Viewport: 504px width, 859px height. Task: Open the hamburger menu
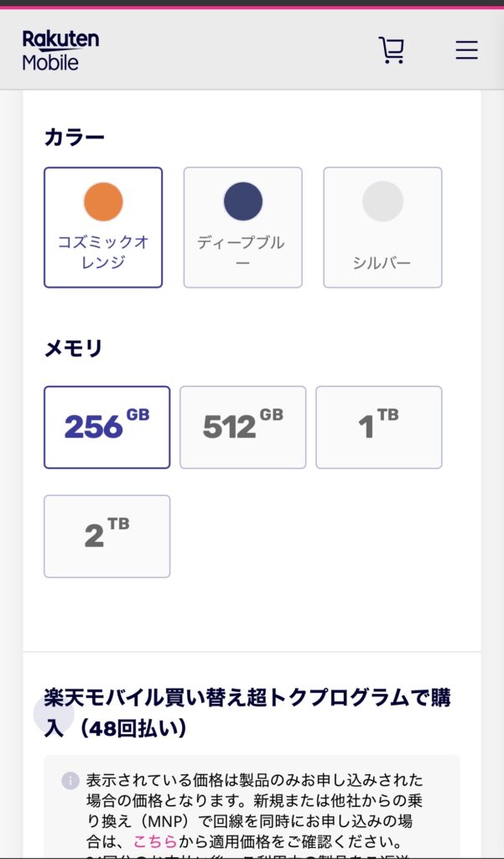pos(466,50)
